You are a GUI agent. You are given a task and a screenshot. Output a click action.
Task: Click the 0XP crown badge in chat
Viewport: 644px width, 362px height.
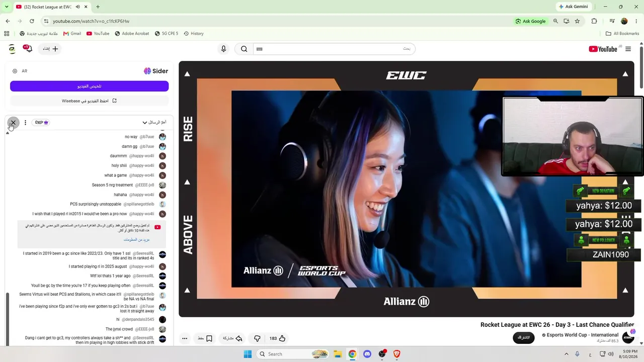point(41,123)
